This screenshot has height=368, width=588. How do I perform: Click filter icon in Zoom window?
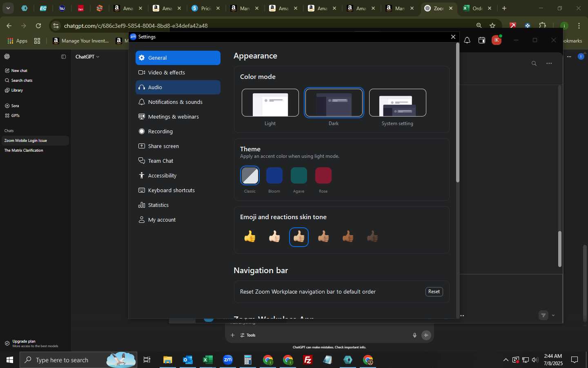tap(543, 315)
